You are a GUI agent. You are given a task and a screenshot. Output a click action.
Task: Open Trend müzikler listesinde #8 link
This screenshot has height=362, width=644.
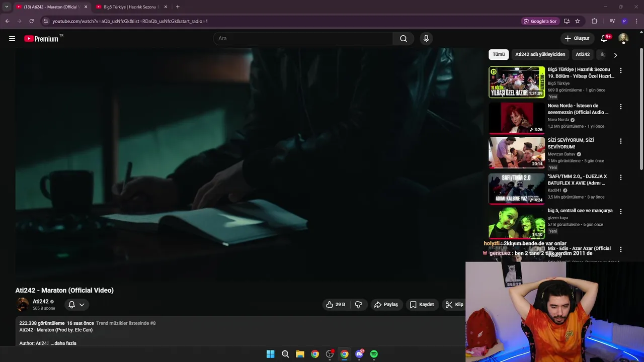126,323
